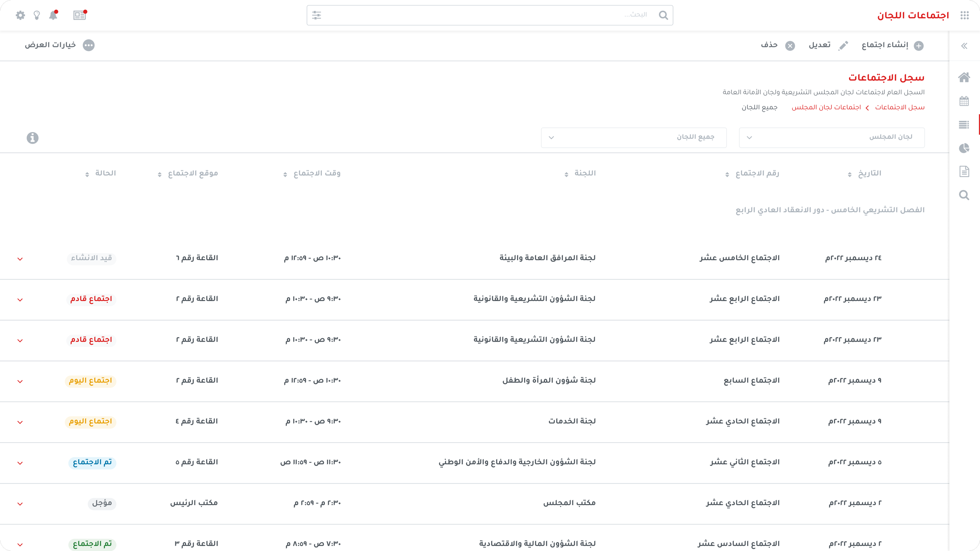Open the document icon in sidebar
Viewport: 980px width, 551px height.
click(x=964, y=171)
